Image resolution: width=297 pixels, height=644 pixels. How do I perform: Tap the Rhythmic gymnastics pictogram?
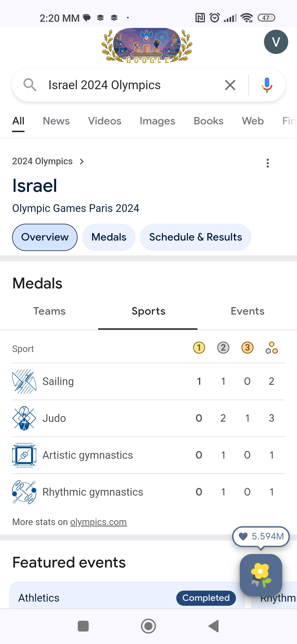point(24,492)
